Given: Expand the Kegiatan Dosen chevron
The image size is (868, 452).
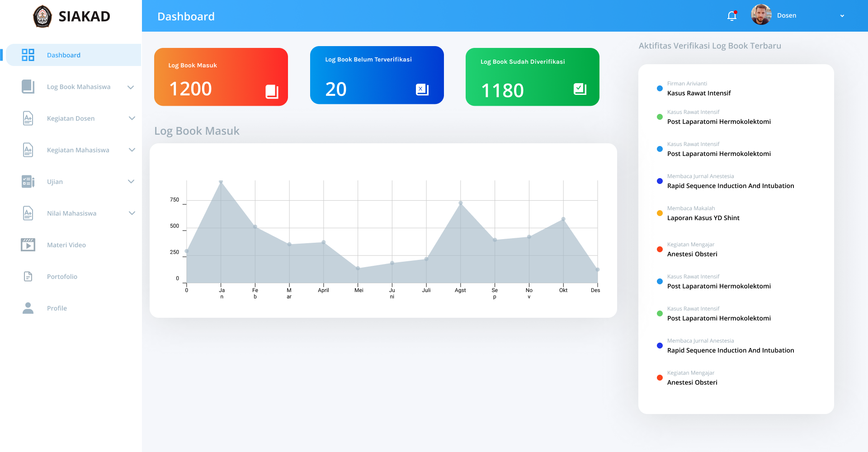Looking at the screenshot, I should coord(132,118).
